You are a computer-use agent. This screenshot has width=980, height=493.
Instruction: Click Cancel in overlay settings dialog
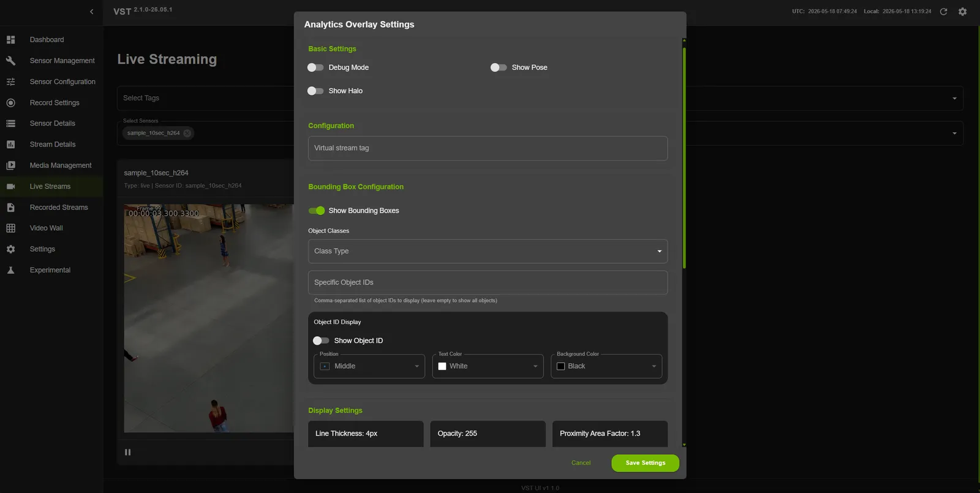tap(581, 463)
